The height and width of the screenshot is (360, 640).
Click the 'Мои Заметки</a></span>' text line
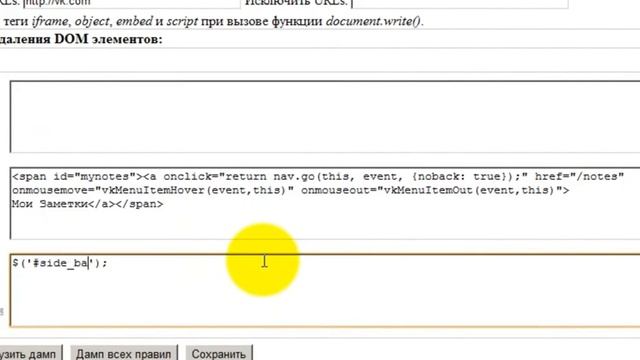tap(87, 204)
